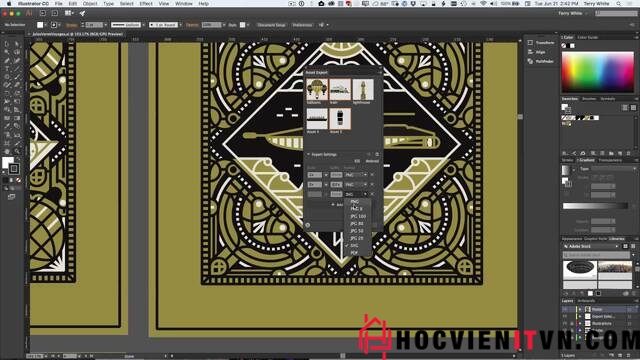The image size is (640, 360).
Task: Expand the Poster layer
Action: tap(580, 309)
